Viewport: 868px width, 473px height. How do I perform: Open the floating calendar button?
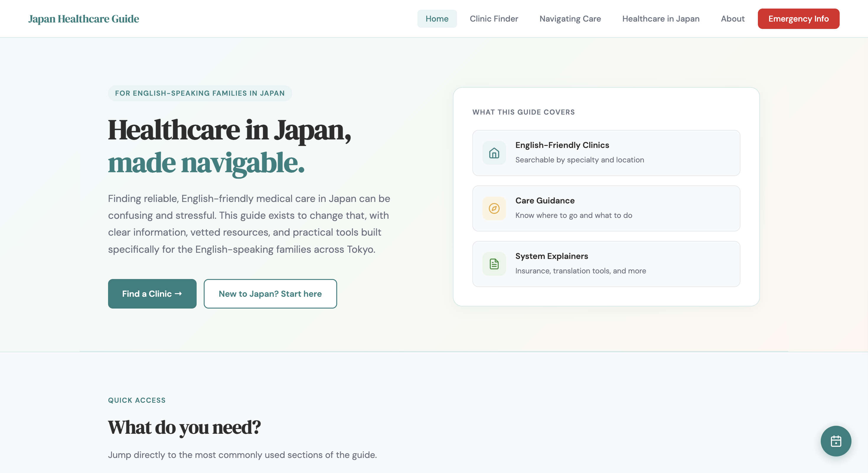(836, 441)
